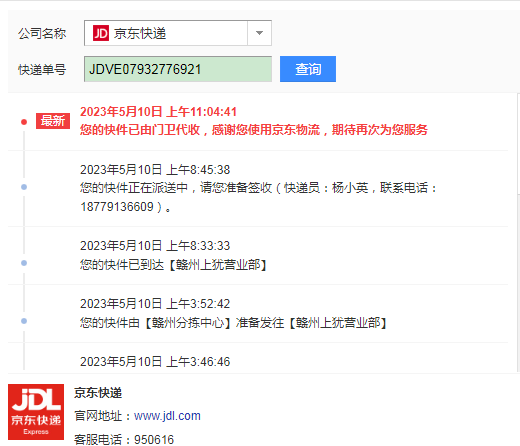The width and height of the screenshot is (520, 446).
Task: Click the JD logo icon in company field
Action: click(x=101, y=33)
